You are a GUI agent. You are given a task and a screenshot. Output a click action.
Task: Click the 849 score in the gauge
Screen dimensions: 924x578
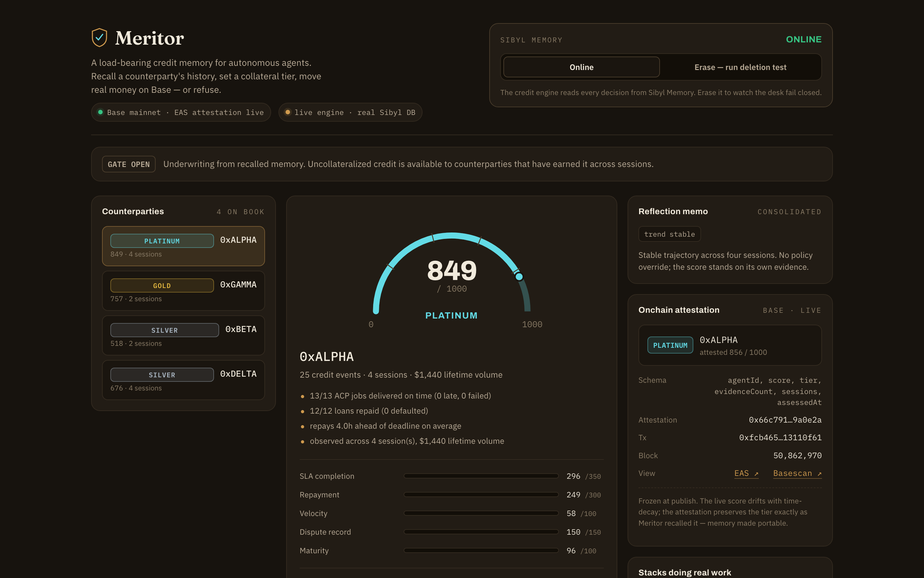tap(452, 271)
